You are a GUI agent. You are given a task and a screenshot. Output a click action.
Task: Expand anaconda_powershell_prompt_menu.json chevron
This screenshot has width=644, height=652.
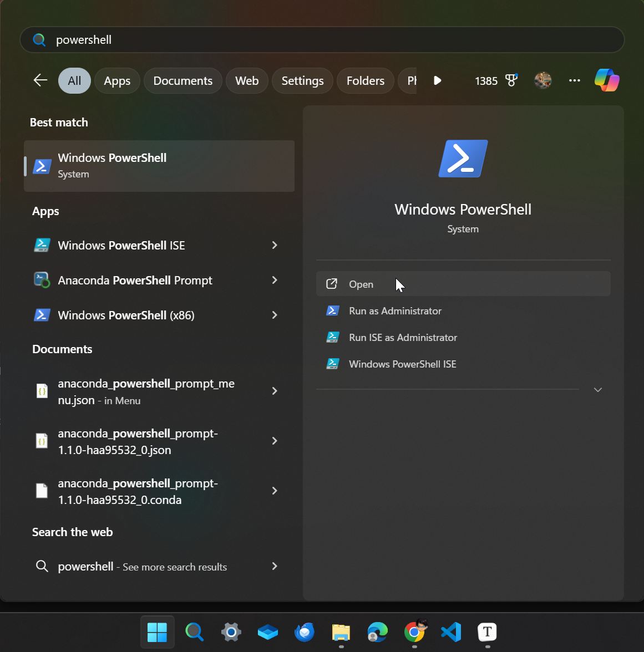275,391
